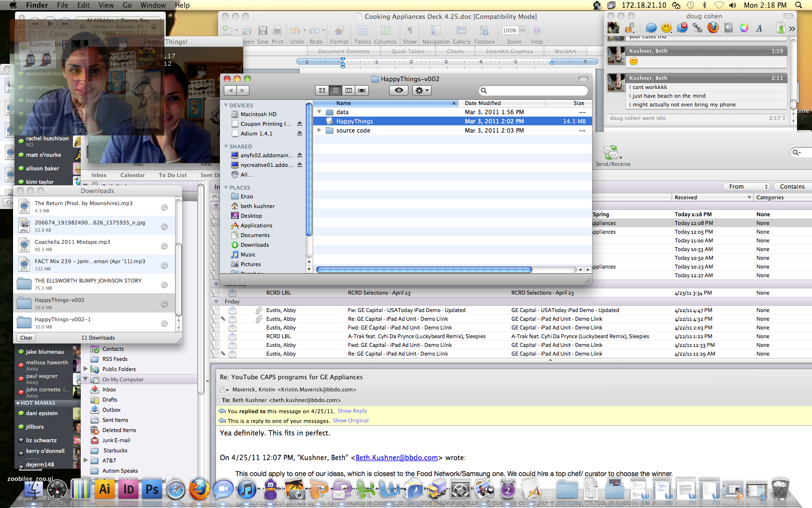Switch Finder window to Cover Flow view
The image size is (812, 508).
[x=362, y=90]
